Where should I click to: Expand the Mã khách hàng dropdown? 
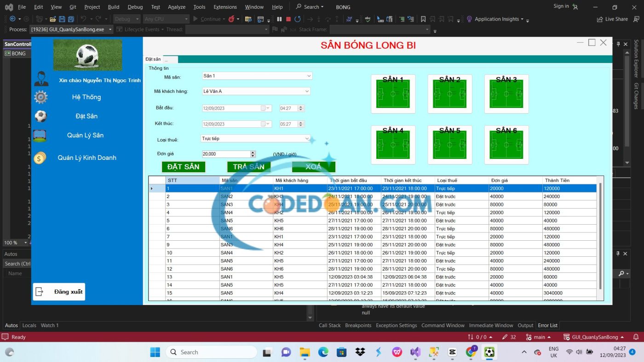(x=307, y=91)
